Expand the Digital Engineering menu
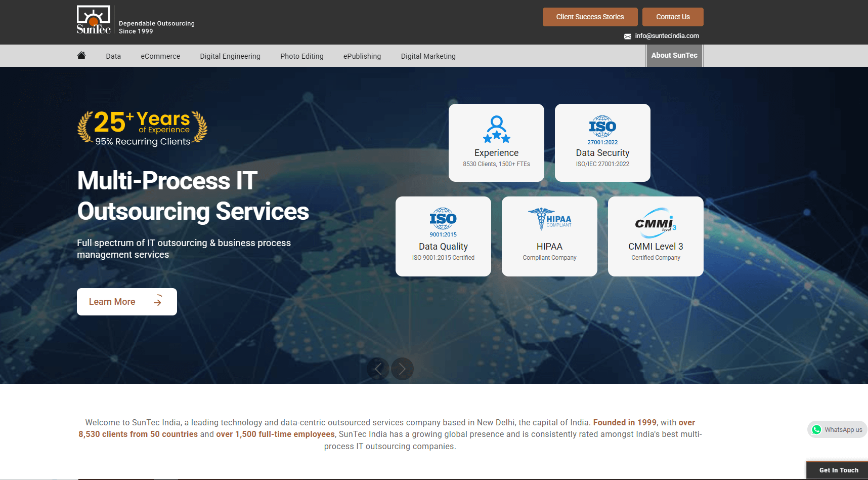The height and width of the screenshot is (480, 868). click(230, 56)
